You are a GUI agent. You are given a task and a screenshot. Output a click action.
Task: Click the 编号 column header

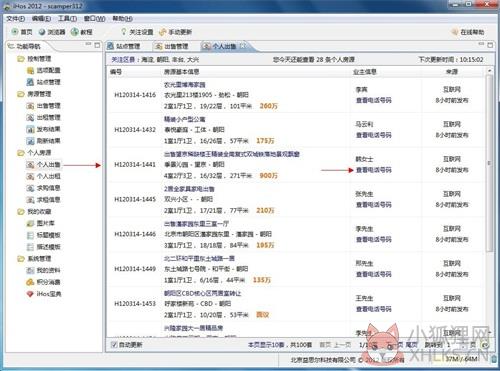tap(116, 72)
